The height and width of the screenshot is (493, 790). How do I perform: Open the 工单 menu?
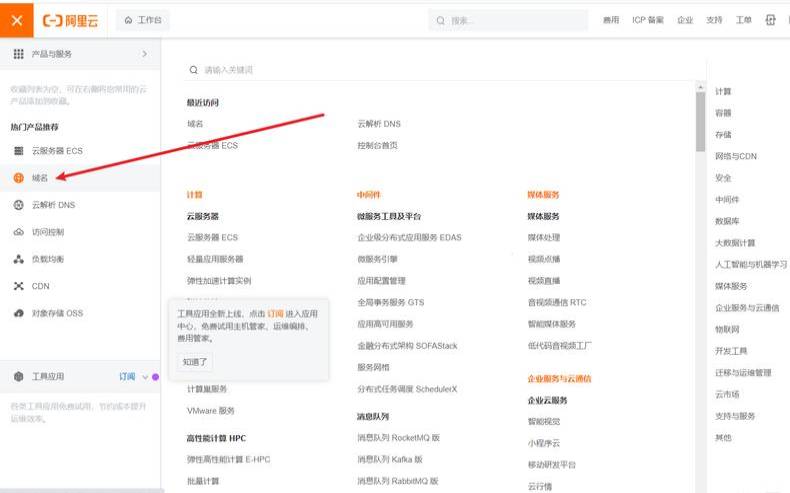(743, 20)
